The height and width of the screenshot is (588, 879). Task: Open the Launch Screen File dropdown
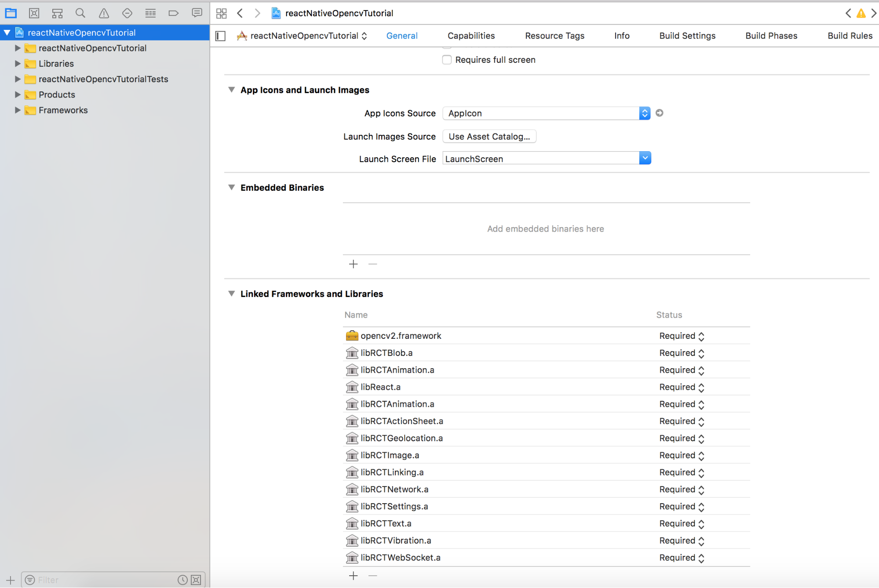point(645,158)
